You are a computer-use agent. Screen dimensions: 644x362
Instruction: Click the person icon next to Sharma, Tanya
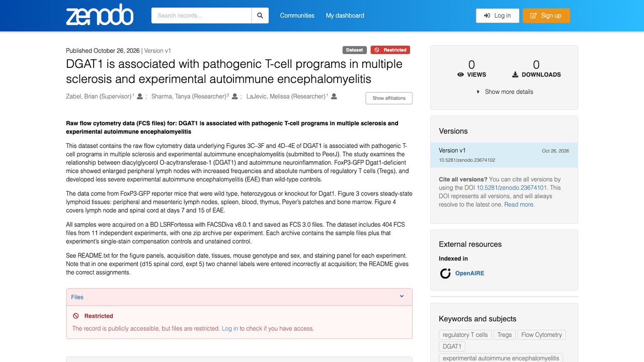tap(234, 97)
